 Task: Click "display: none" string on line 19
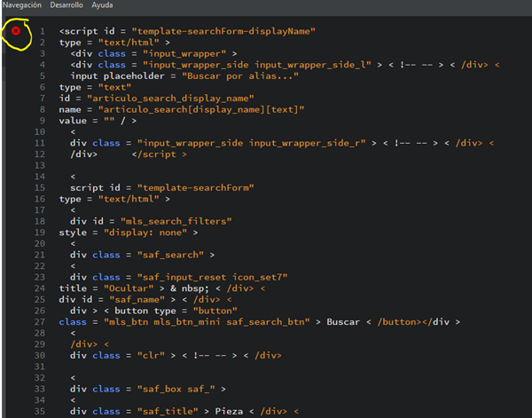coord(145,233)
